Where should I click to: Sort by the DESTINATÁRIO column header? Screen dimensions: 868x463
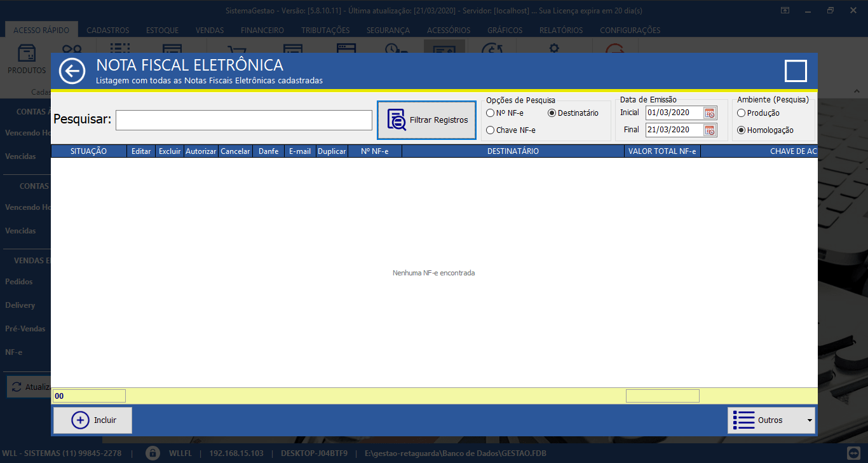click(x=513, y=151)
